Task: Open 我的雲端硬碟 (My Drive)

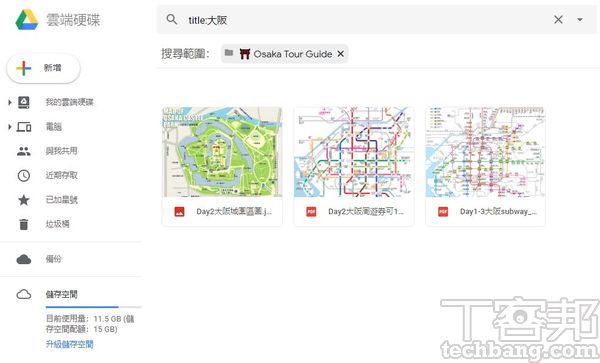Action: coord(69,102)
